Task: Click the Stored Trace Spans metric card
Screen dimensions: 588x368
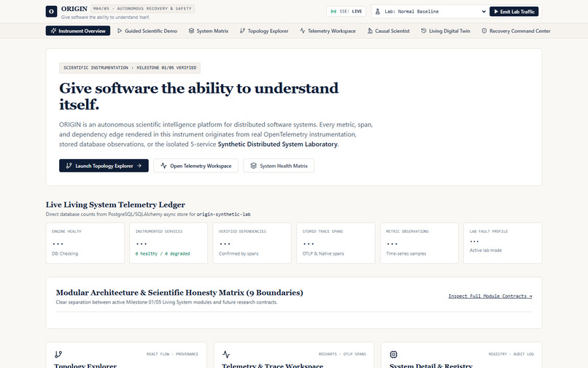Action: (336, 243)
